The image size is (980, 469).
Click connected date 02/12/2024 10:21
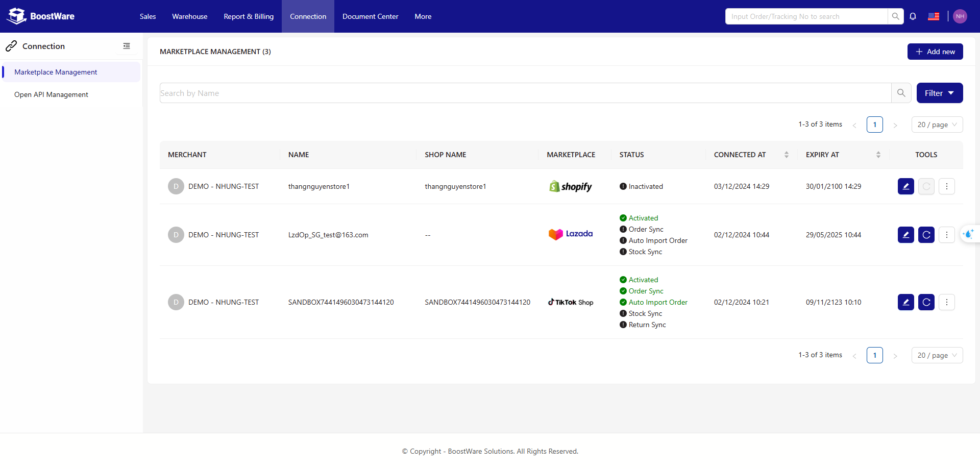(742, 302)
